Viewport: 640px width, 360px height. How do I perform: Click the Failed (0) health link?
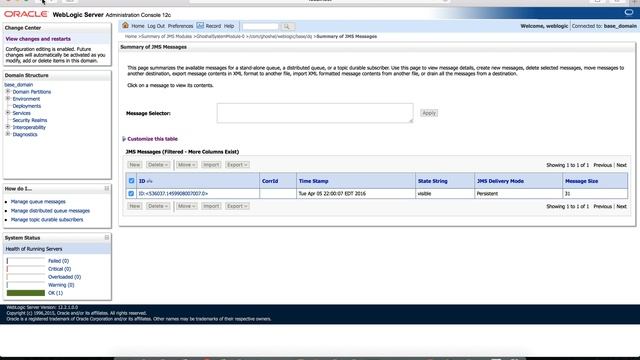pyautogui.click(x=58, y=261)
